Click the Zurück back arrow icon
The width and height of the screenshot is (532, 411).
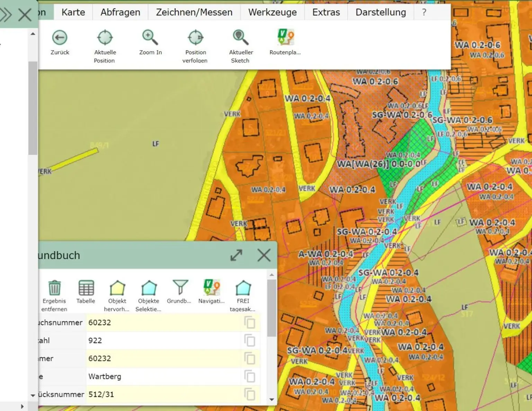60,38
